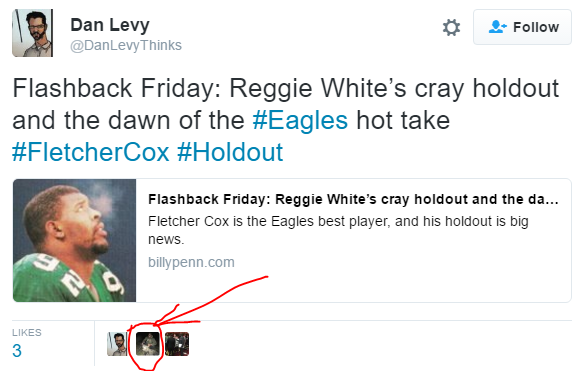This screenshot has height=371, width=579.
Task: Open the gear settings menu icon
Action: click(x=451, y=27)
